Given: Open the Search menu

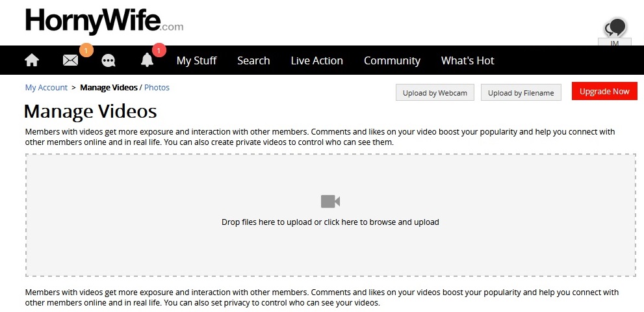Looking at the screenshot, I should pos(253,60).
